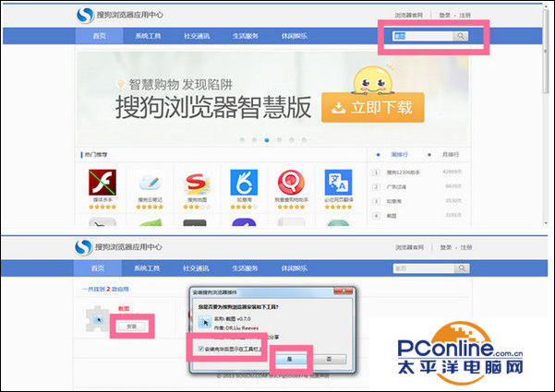555x392 pixels.
Task: Click the 热门推荐 section heading
Action: 96,154
